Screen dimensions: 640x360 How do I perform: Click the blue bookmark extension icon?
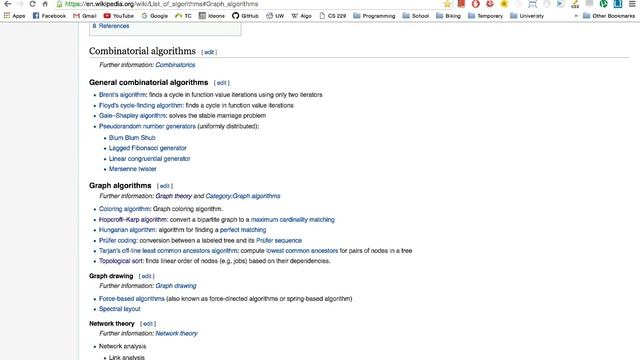pos(618,4)
